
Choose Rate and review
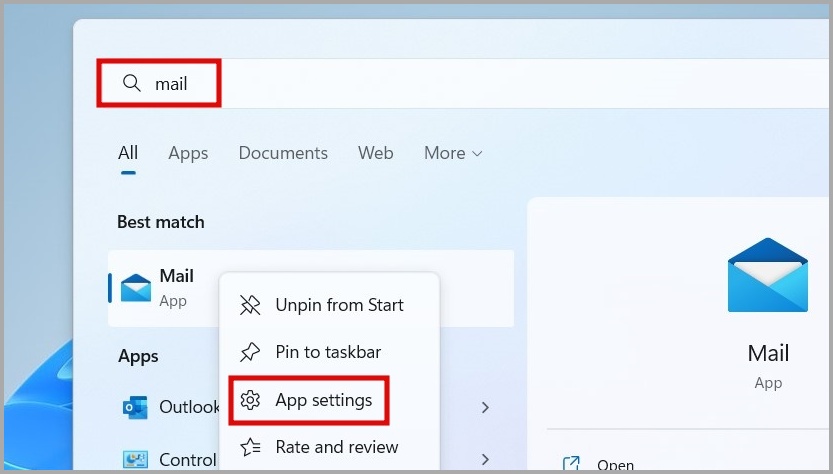[329, 447]
